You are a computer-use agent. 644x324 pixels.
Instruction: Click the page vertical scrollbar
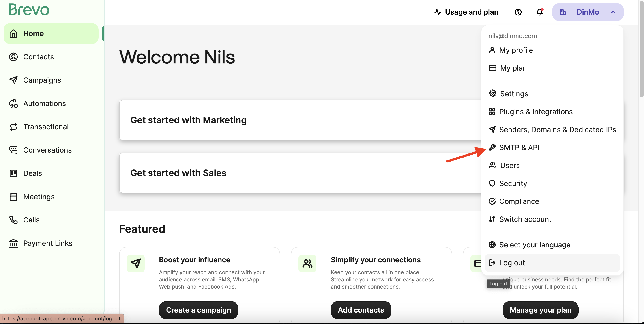[x=641, y=50]
